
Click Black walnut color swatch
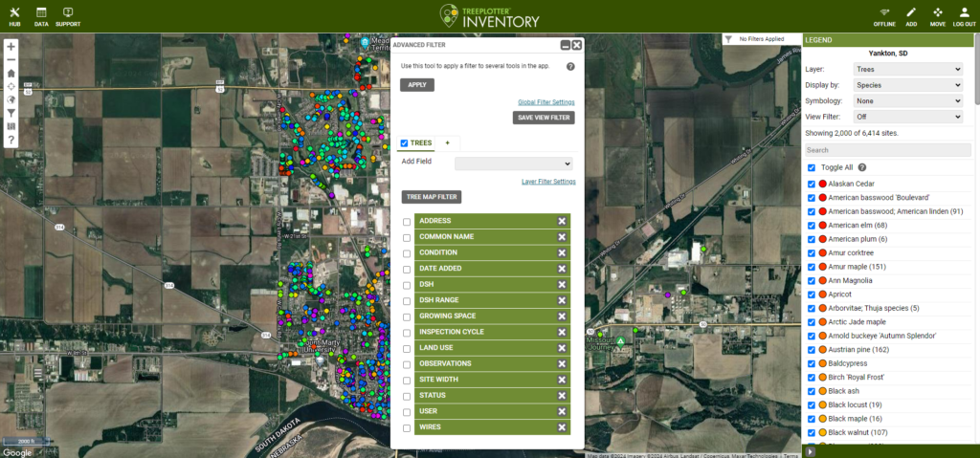822,432
